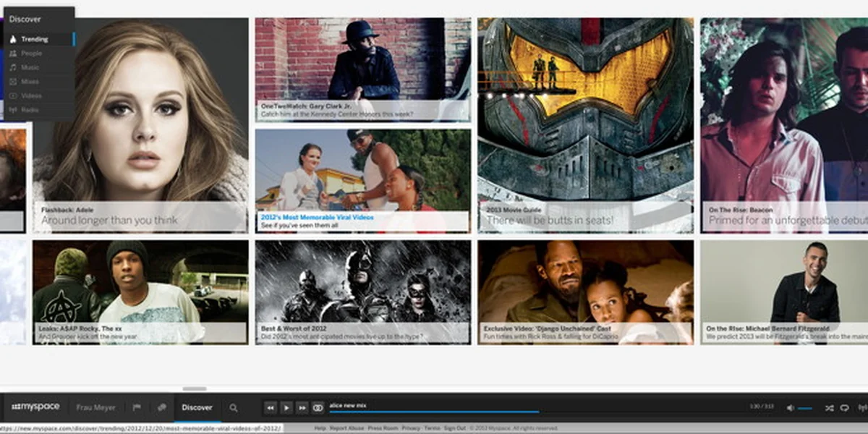Select Trending in the Discover menu
This screenshot has height=434, width=868.
click(35, 39)
